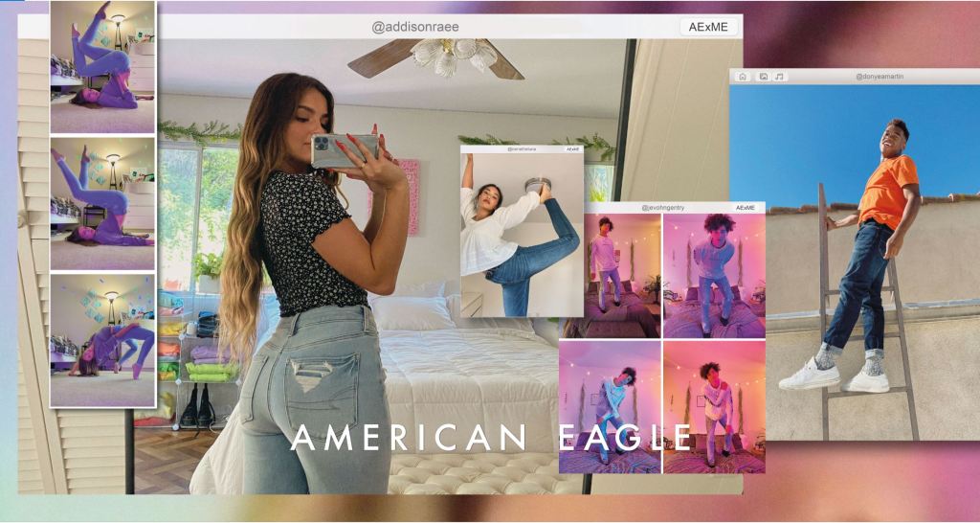This screenshot has height=523, width=980.
Task: Open the @addisonraee handle in the title bar
Action: [415, 27]
